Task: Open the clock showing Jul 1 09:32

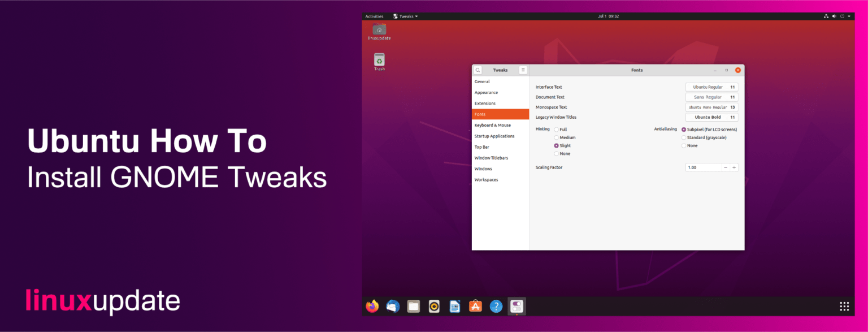Action: [x=608, y=16]
